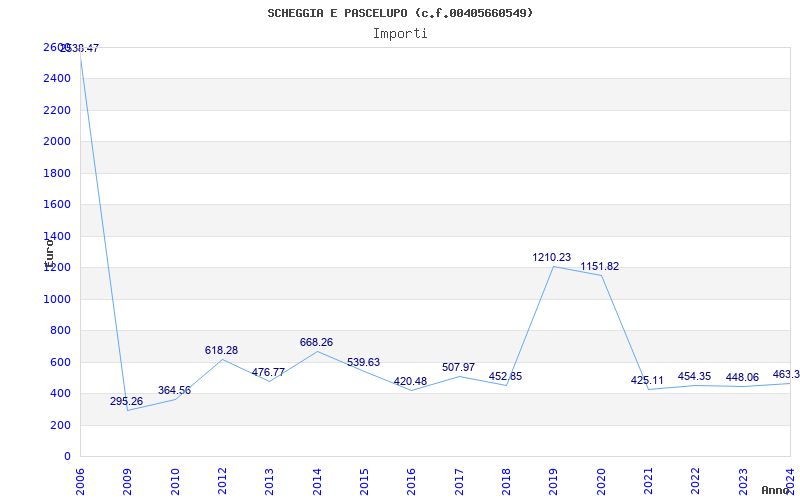Click the chart title SCHEGGIA E PASCELUPO
This screenshot has width=800, height=500.
[400, 13]
